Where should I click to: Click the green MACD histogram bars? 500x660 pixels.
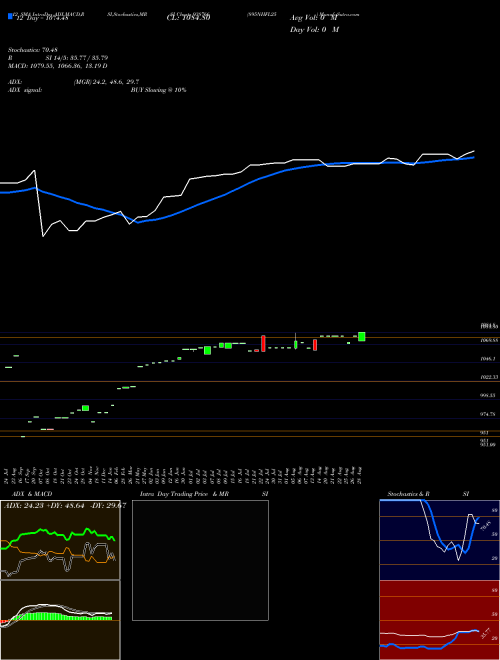pyautogui.click(x=61, y=616)
